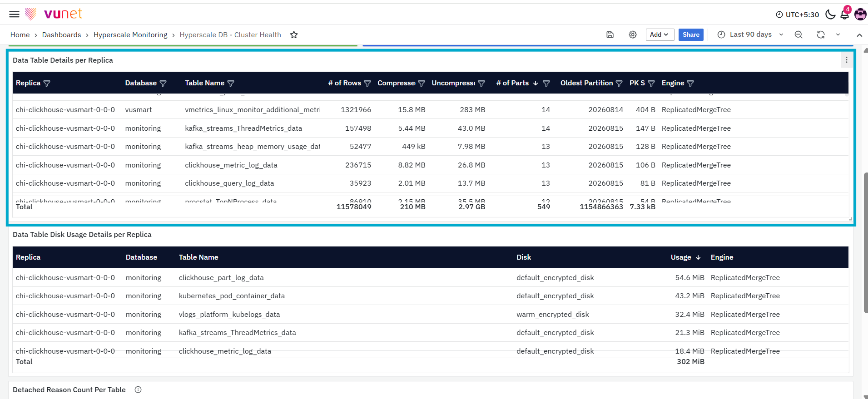Collapse the top toolbar with chevron

859,35
